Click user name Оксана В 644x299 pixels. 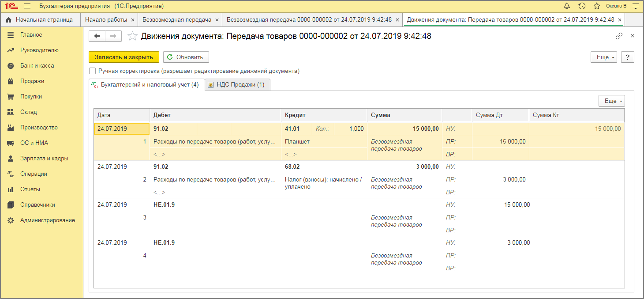point(616,6)
